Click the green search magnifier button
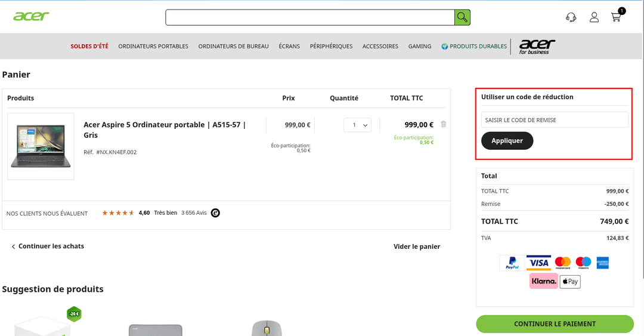 tap(462, 17)
